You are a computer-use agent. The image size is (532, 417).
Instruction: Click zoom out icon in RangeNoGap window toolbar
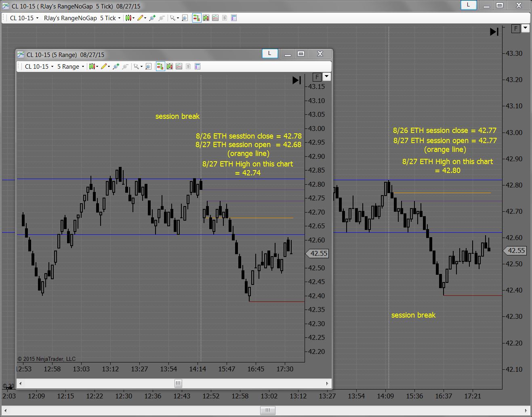161,18
